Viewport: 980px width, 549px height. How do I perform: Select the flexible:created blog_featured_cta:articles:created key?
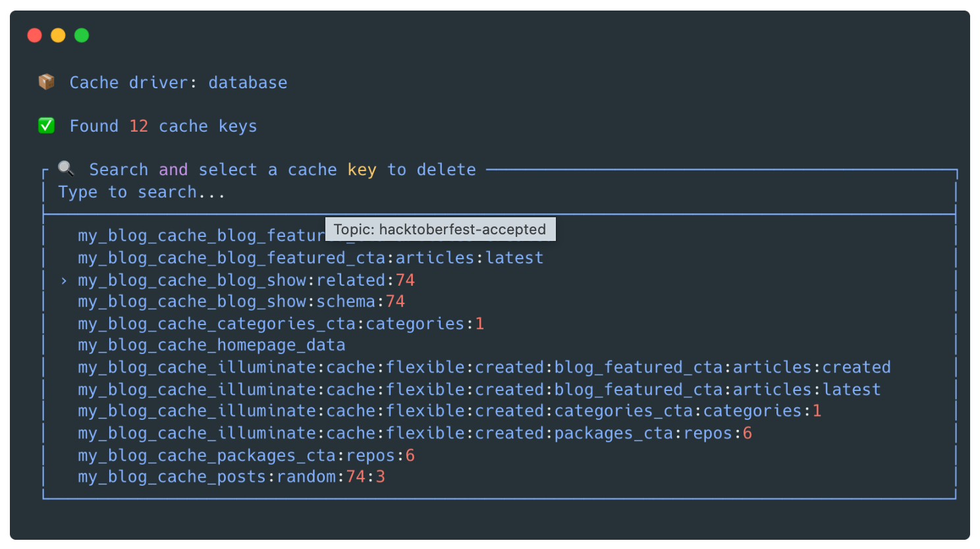tap(484, 367)
